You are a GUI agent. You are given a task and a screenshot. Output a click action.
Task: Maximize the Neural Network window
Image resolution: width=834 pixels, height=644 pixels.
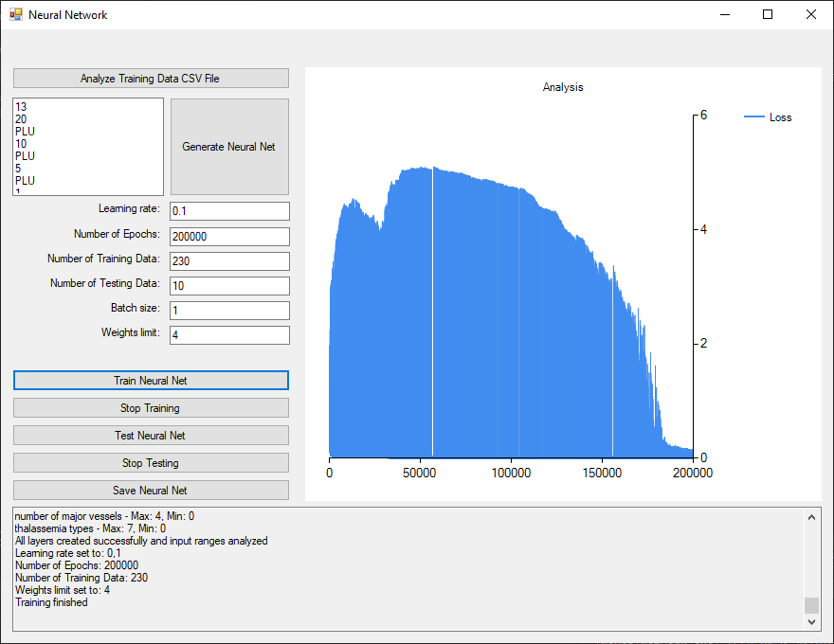pyautogui.click(x=768, y=14)
